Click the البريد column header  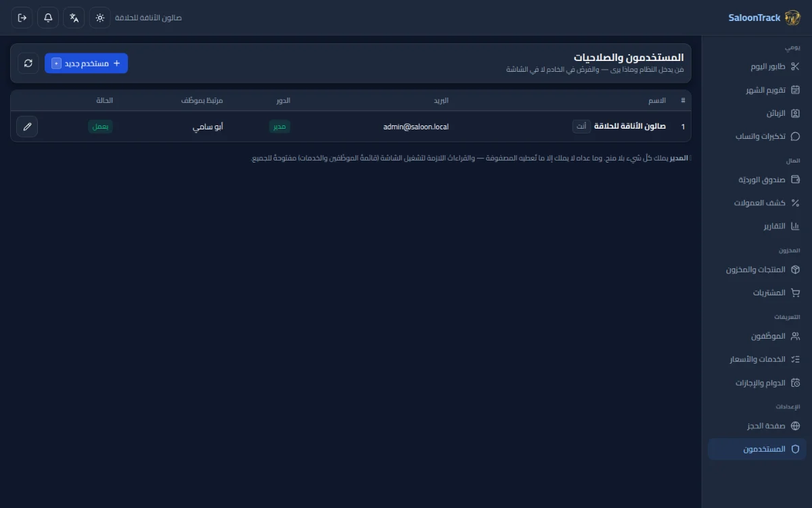441,100
